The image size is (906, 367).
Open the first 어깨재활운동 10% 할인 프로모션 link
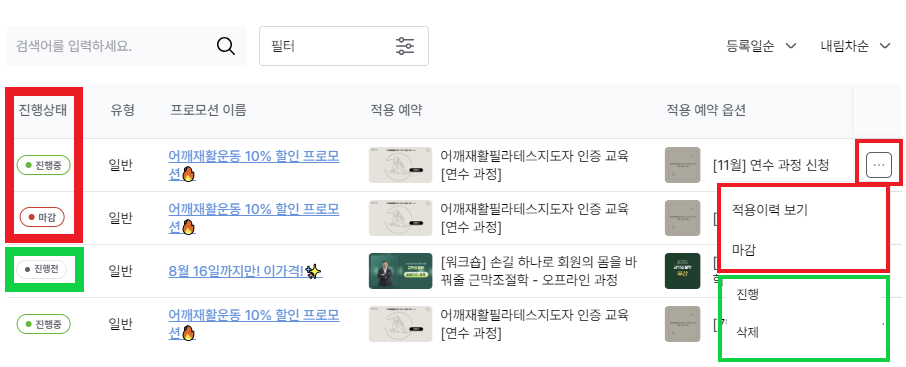click(x=254, y=165)
